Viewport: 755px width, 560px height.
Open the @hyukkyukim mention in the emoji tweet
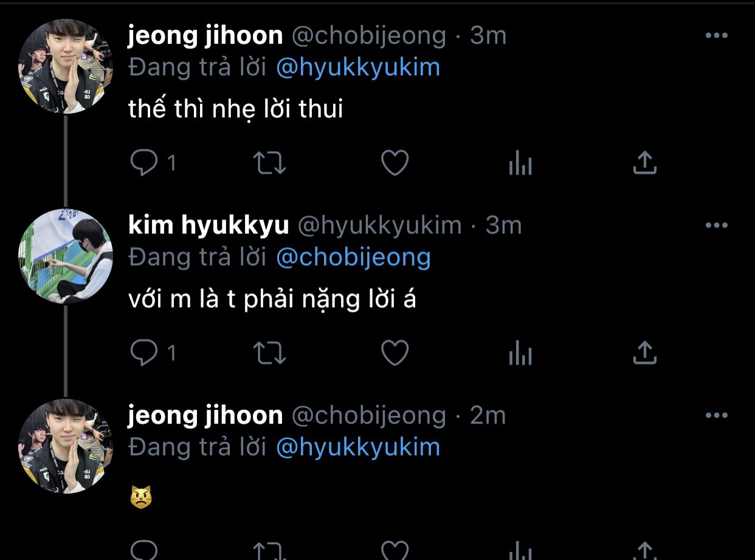pos(358,448)
